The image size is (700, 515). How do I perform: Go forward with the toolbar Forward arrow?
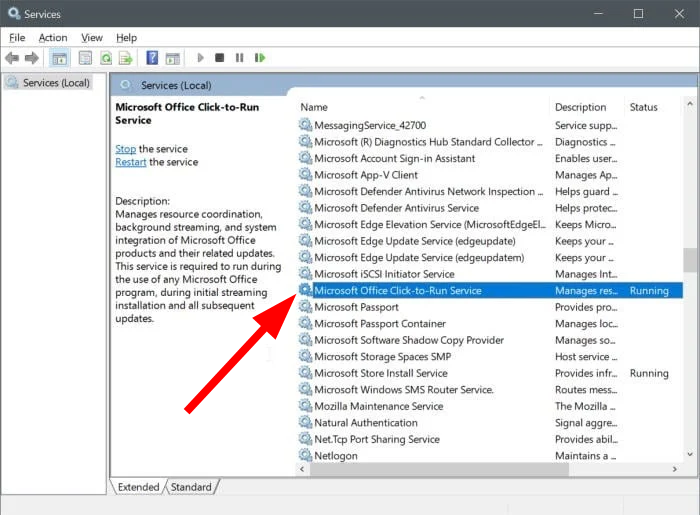[x=32, y=58]
